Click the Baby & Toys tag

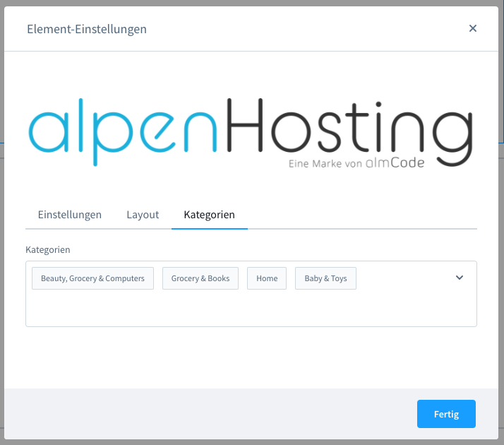(325, 278)
